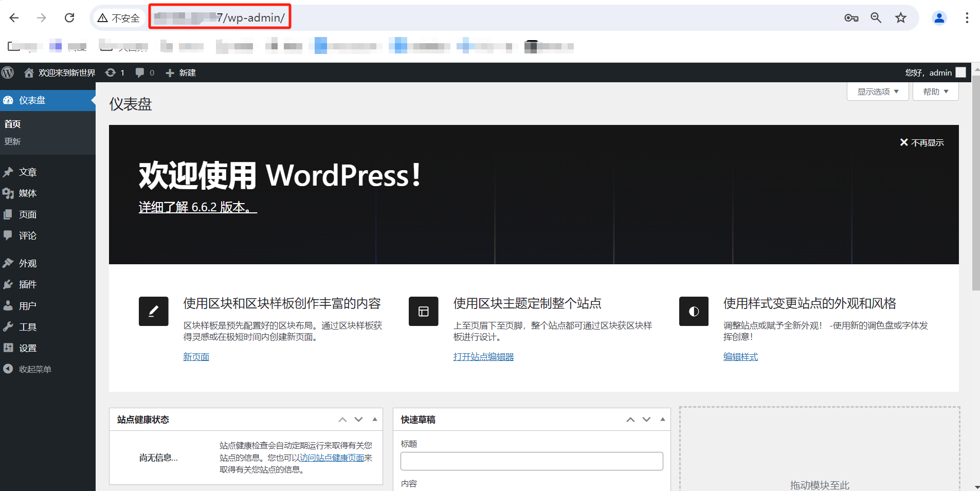The height and width of the screenshot is (491, 980).
Task: Open the browser profile avatar
Action: click(x=939, y=18)
